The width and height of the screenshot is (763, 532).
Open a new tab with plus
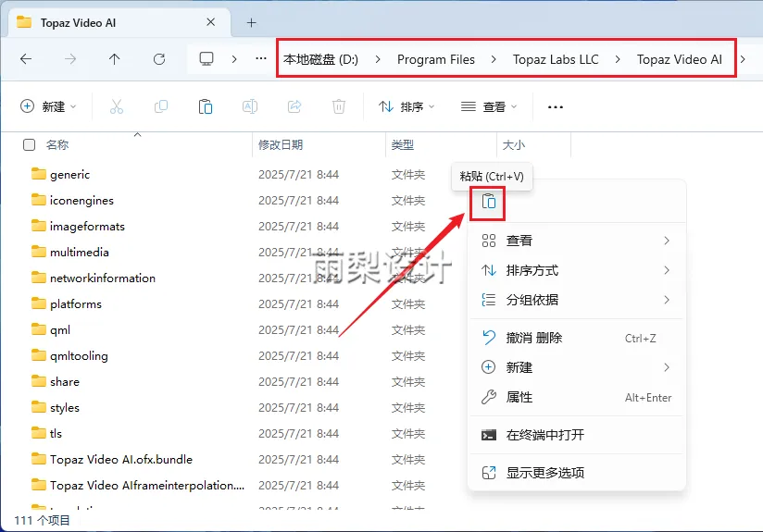(251, 23)
